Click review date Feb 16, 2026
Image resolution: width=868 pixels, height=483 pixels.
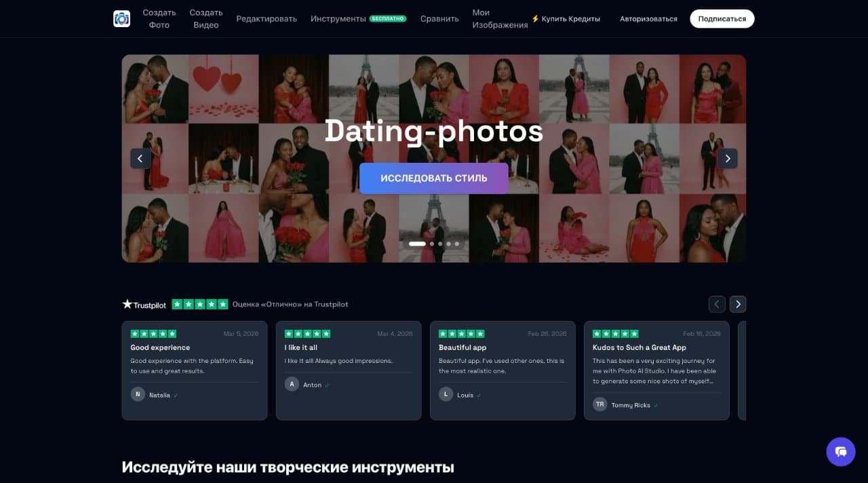click(x=701, y=334)
